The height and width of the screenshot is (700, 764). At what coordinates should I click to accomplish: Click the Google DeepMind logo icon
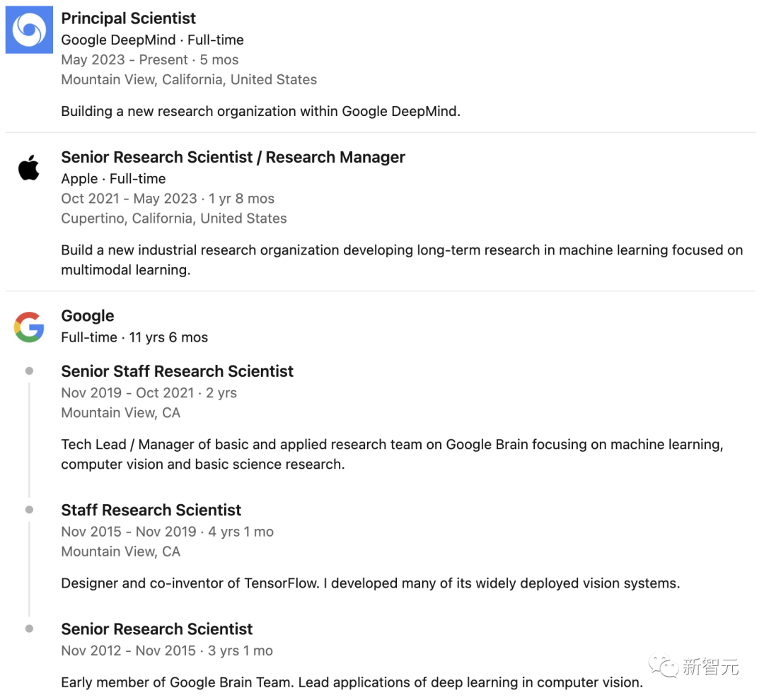[x=29, y=30]
